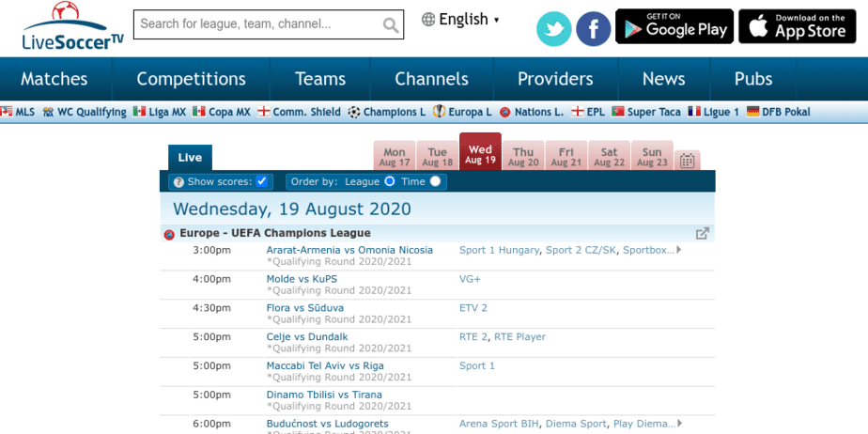Select the Sat Aug 22 tab

[609, 156]
